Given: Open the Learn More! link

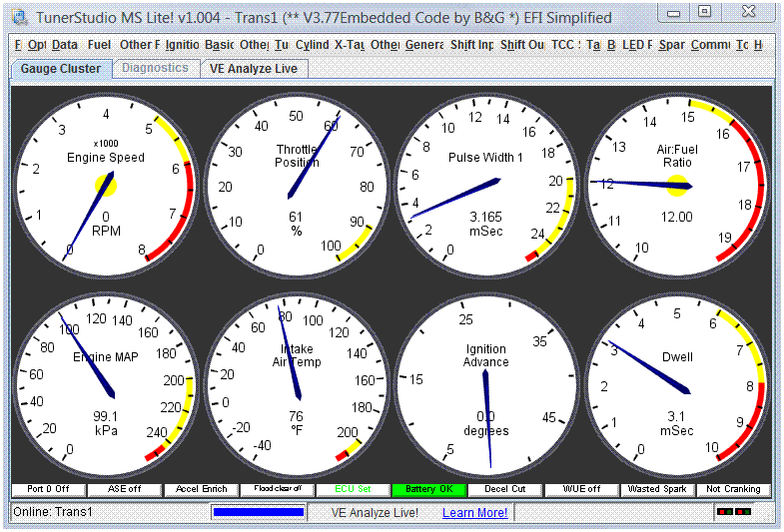Looking at the screenshot, I should [x=475, y=512].
